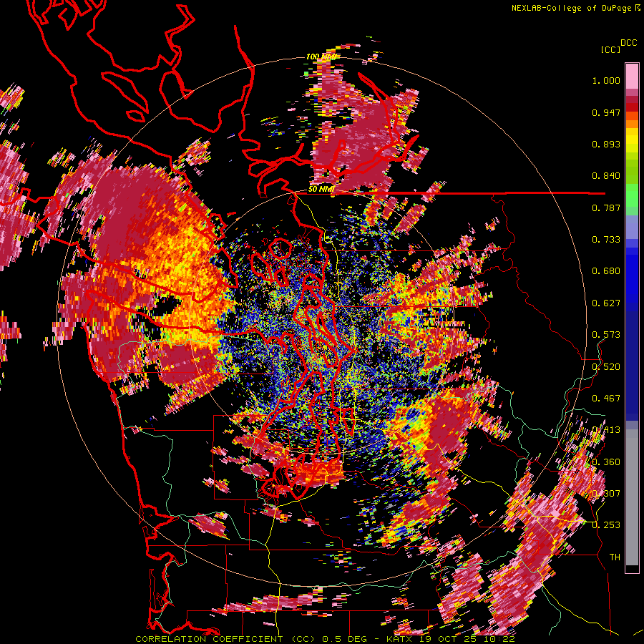Viewport: 644px width, 644px height.
Task: Click the 100 NM range ring label
Action: pos(321,57)
